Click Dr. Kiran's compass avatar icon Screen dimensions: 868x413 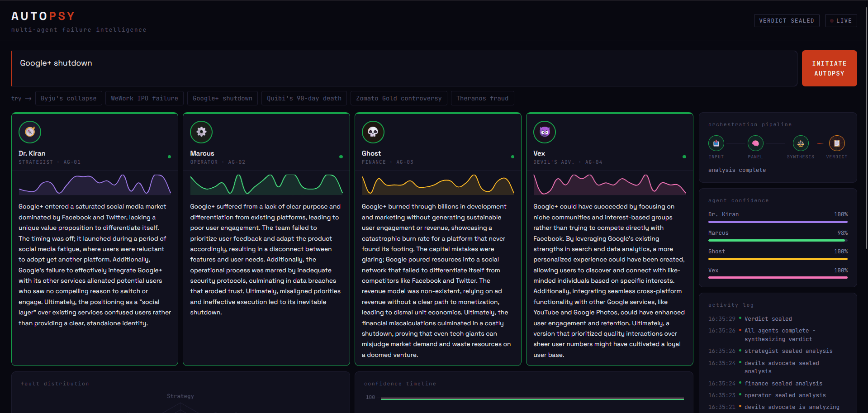30,132
